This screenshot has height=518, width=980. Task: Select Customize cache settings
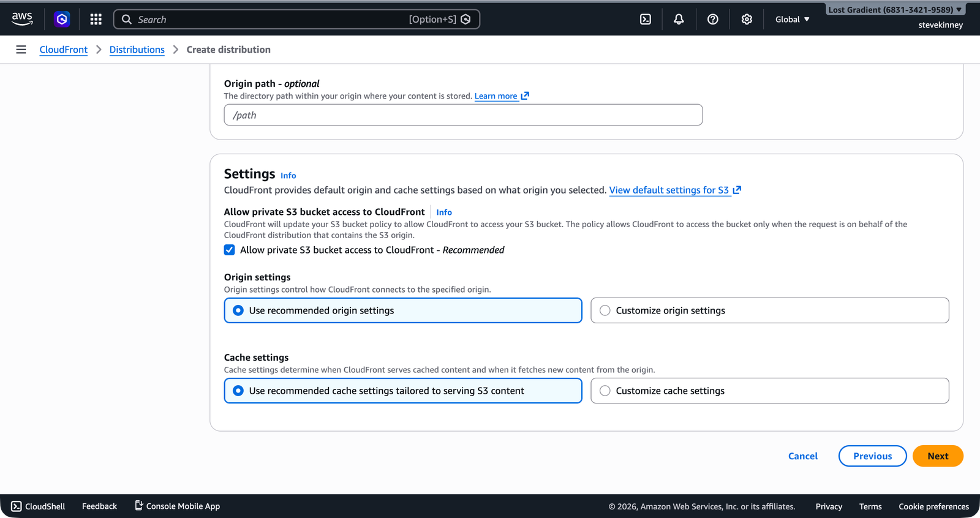[x=770, y=391]
